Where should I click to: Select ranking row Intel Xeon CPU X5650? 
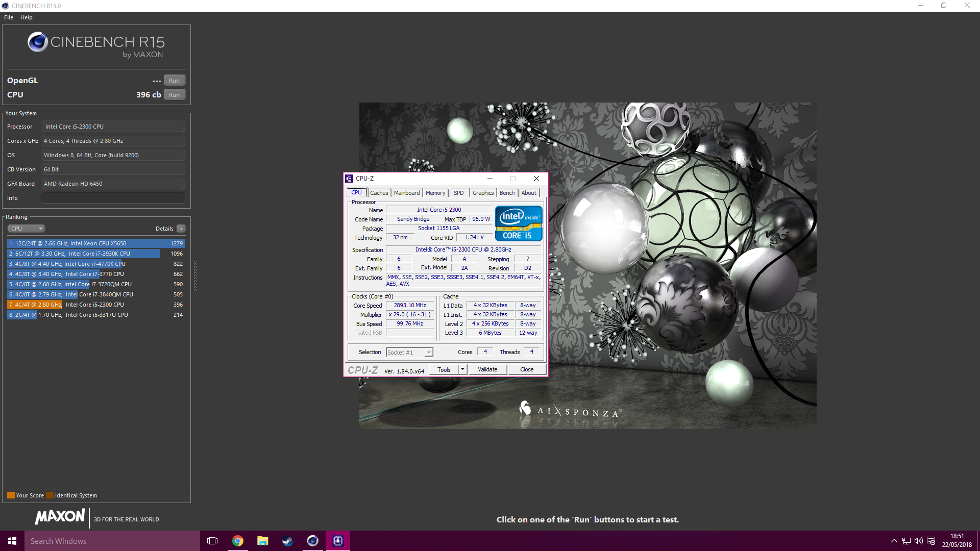pyautogui.click(x=96, y=243)
